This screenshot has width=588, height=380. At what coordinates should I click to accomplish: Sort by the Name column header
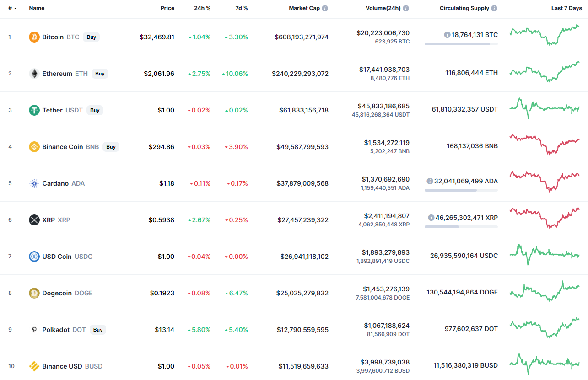[37, 8]
